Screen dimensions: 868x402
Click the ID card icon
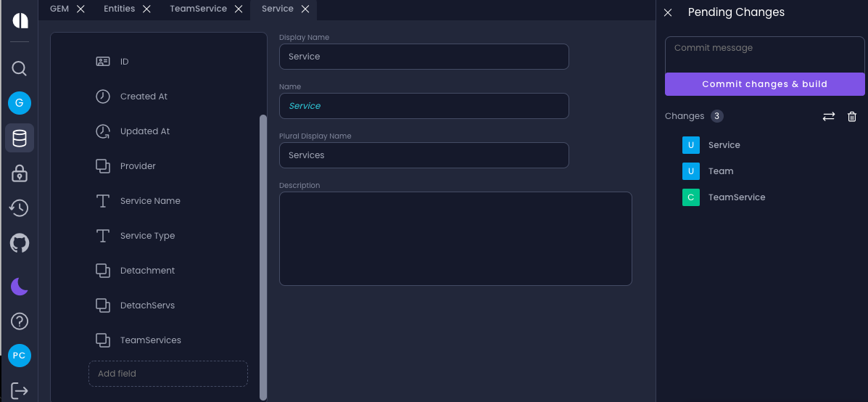[103, 62]
